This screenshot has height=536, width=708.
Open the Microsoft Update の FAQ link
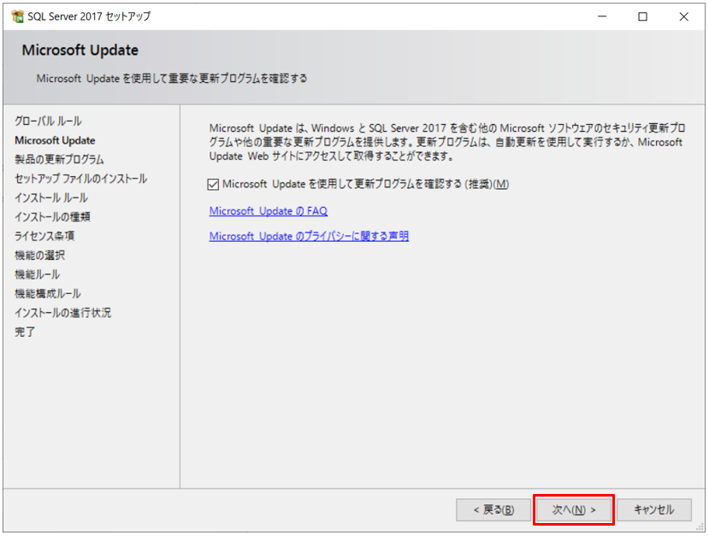268,211
